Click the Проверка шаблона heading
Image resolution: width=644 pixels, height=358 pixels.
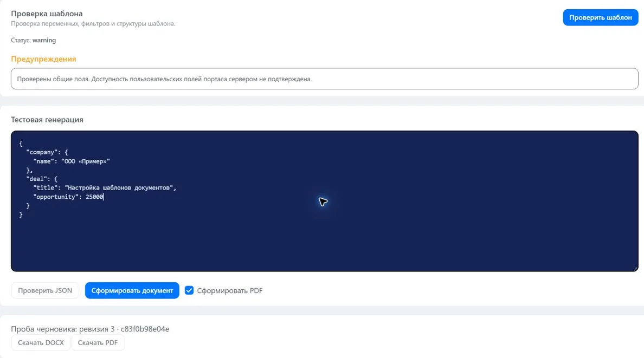(x=47, y=14)
